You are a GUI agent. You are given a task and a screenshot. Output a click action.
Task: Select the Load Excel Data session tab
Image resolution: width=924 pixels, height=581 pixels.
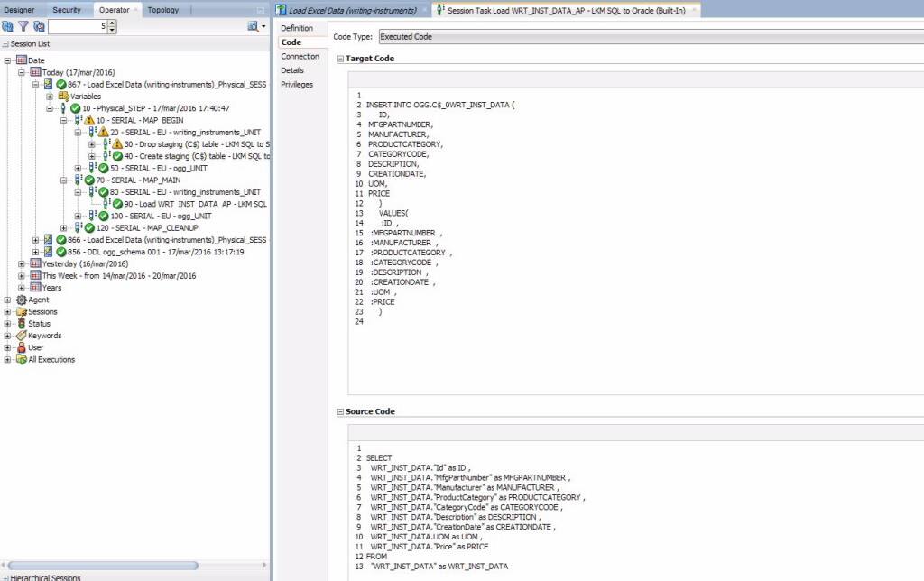click(352, 9)
